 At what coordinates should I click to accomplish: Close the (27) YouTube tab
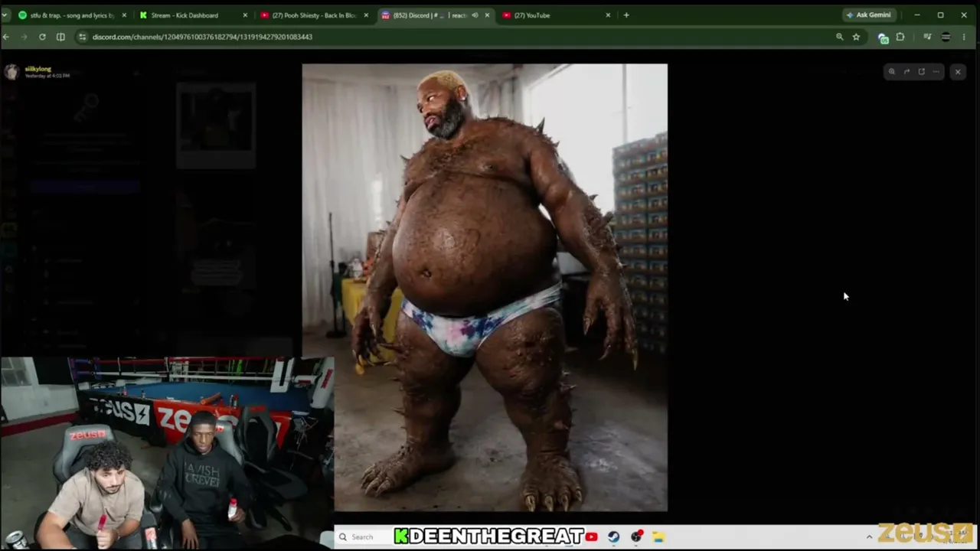609,15
